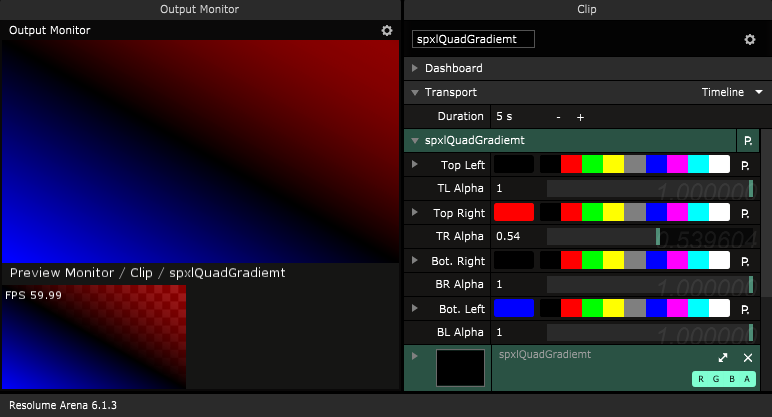The image size is (772, 417).
Task: Expand the Dashboard section
Action: pyautogui.click(x=415, y=69)
